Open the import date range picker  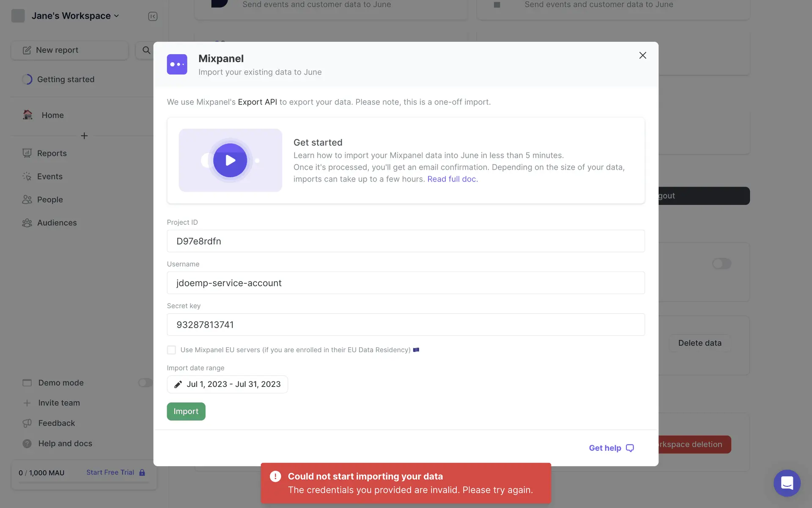[x=233, y=384]
